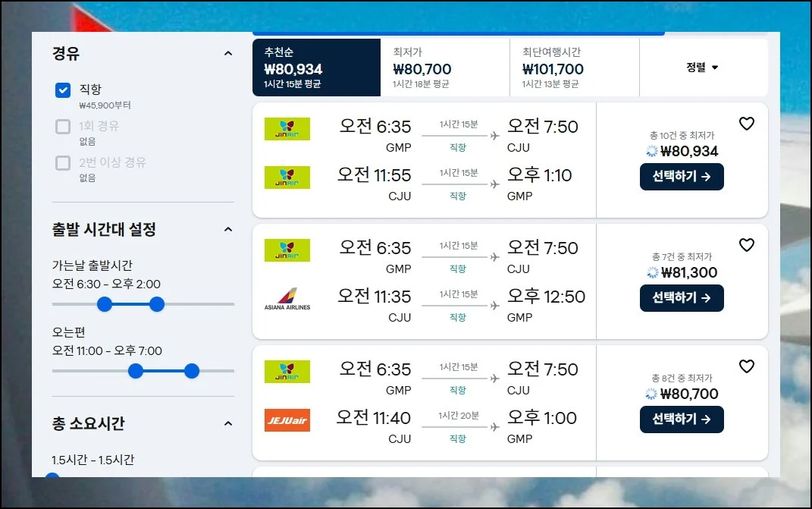Click Jin Air logo in the second flight card
Screen dimensions: 812x509
[x=287, y=250]
